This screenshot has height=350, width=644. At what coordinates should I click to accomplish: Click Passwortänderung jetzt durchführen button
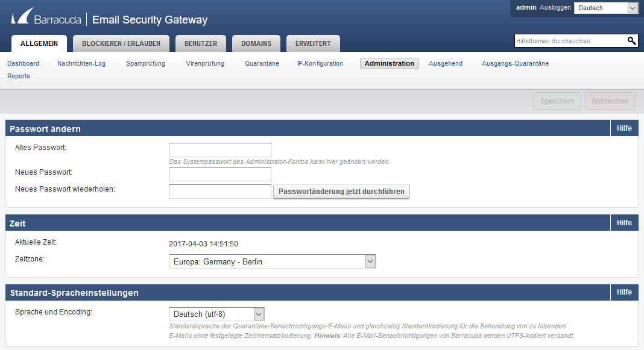coord(341,192)
